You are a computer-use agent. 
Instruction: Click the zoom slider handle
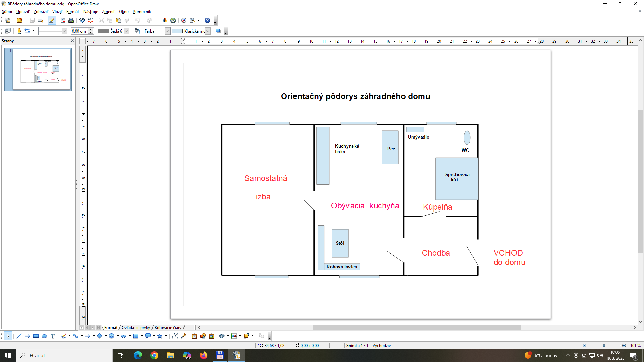point(604,345)
